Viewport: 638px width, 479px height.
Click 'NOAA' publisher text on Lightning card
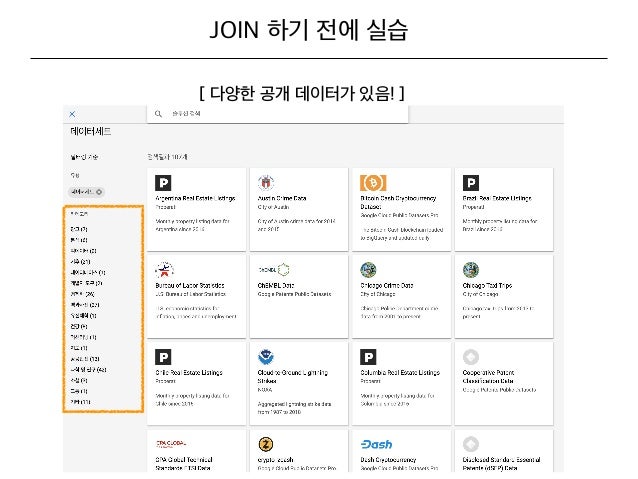point(265,390)
